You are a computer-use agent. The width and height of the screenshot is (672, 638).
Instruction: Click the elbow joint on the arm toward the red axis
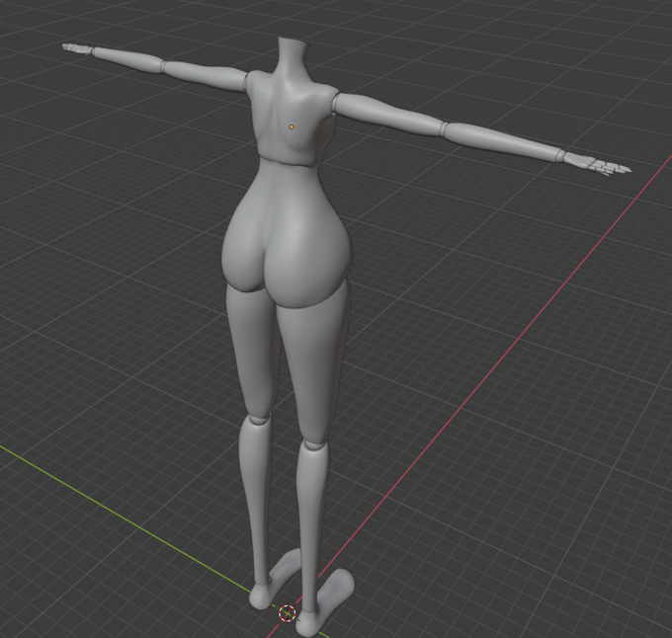(x=443, y=127)
